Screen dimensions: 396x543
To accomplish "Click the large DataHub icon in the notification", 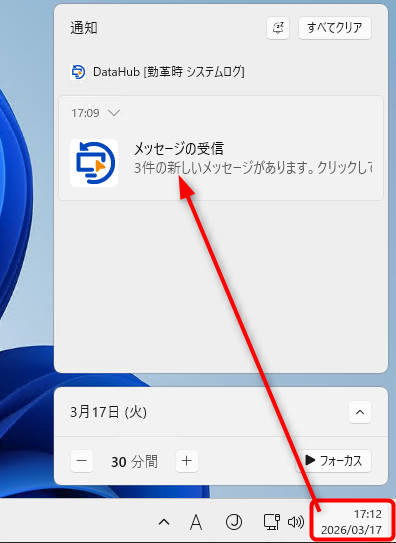I will [x=94, y=163].
